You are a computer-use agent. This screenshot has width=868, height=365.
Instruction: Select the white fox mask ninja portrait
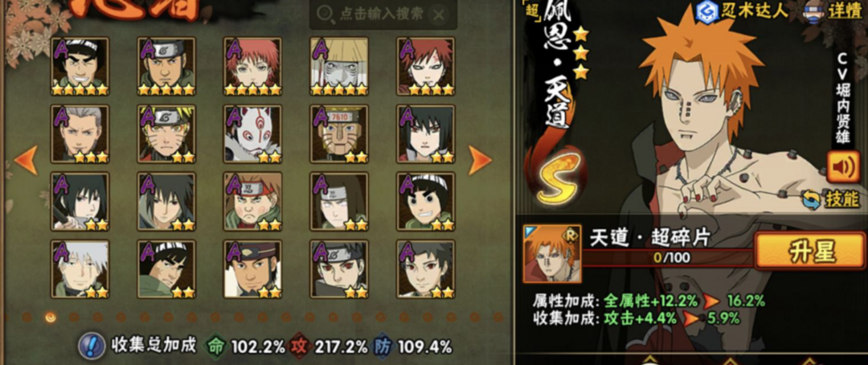coord(252,133)
